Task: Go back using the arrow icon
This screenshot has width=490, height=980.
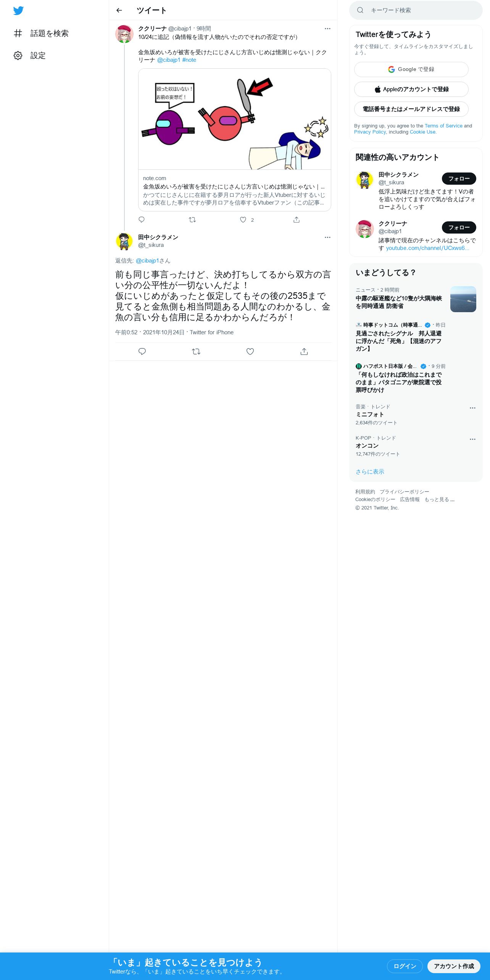Action: [119, 10]
